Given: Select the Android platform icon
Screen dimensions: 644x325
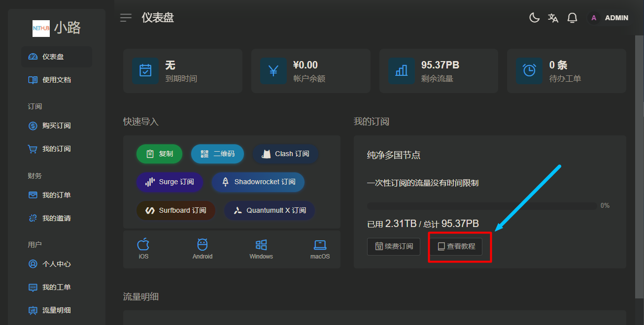Looking at the screenshot, I should tap(203, 249).
